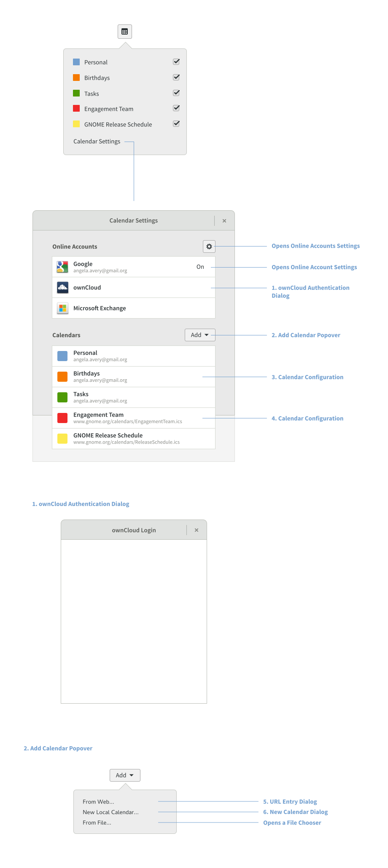Click 'Calendar Settings' dialog title
This screenshot has height=868, width=388.
pyautogui.click(x=134, y=221)
